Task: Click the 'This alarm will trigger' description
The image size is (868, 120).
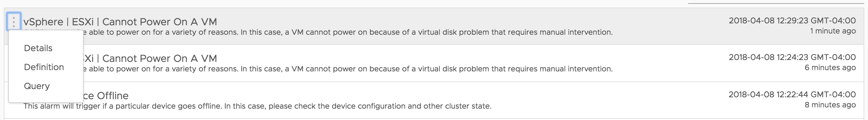Action: 258,106
